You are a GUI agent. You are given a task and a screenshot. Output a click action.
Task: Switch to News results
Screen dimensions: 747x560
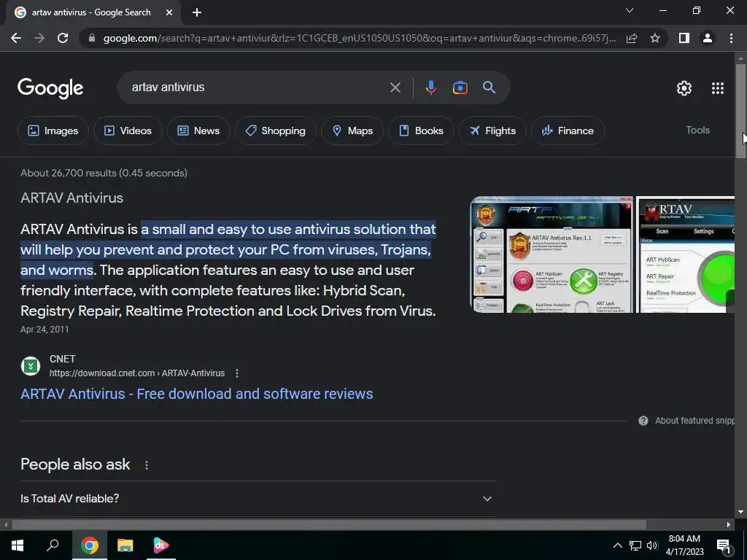198,131
